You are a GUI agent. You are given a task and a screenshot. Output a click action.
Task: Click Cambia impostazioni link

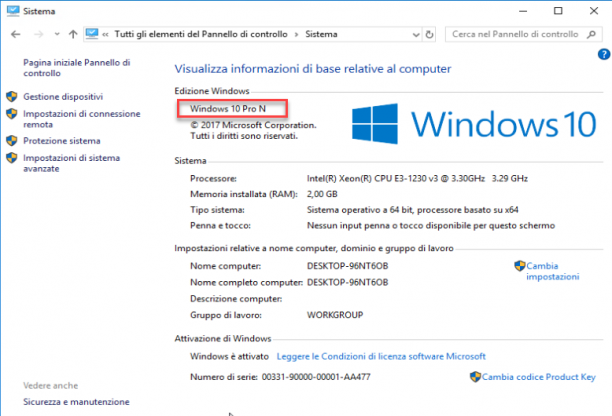tap(552, 271)
